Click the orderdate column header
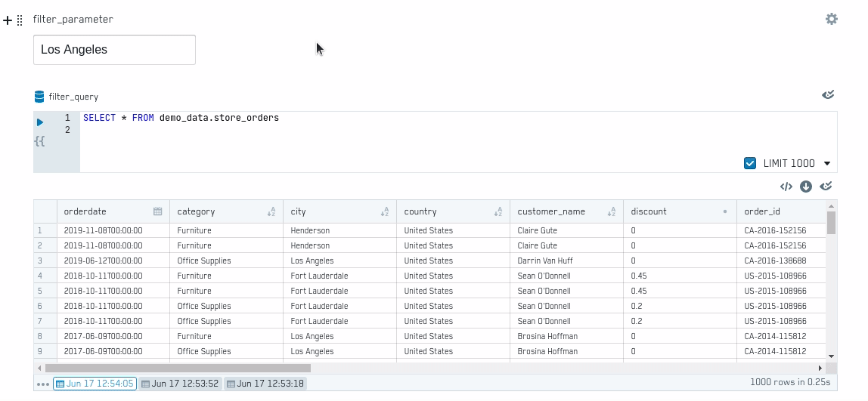The image size is (868, 401). click(x=106, y=212)
